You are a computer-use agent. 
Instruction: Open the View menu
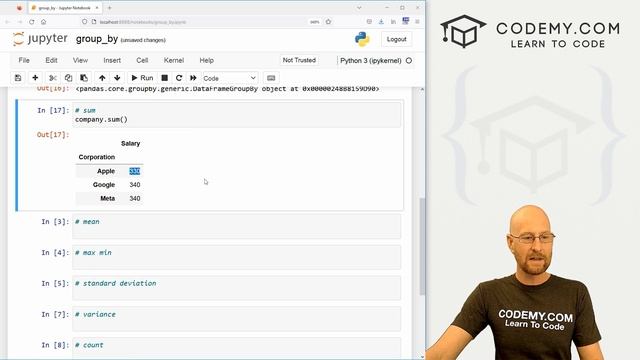pos(80,60)
